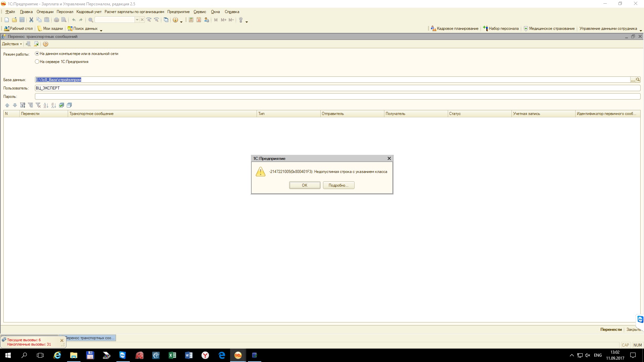Screen dimensions: 644x362
Task: Open Word from the Windows taskbar
Action: pyautogui.click(x=189, y=355)
